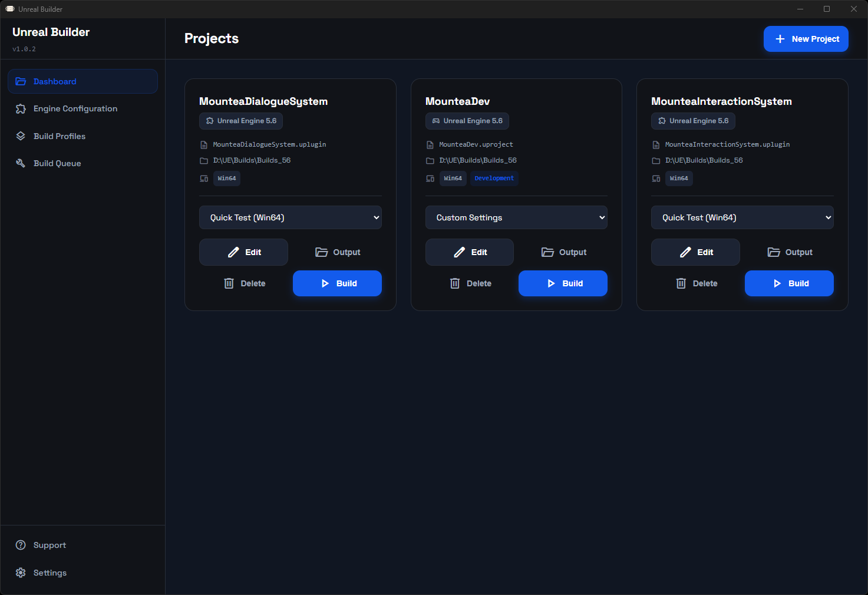
Task: Delete the MounteaDev project
Action: [x=470, y=283]
